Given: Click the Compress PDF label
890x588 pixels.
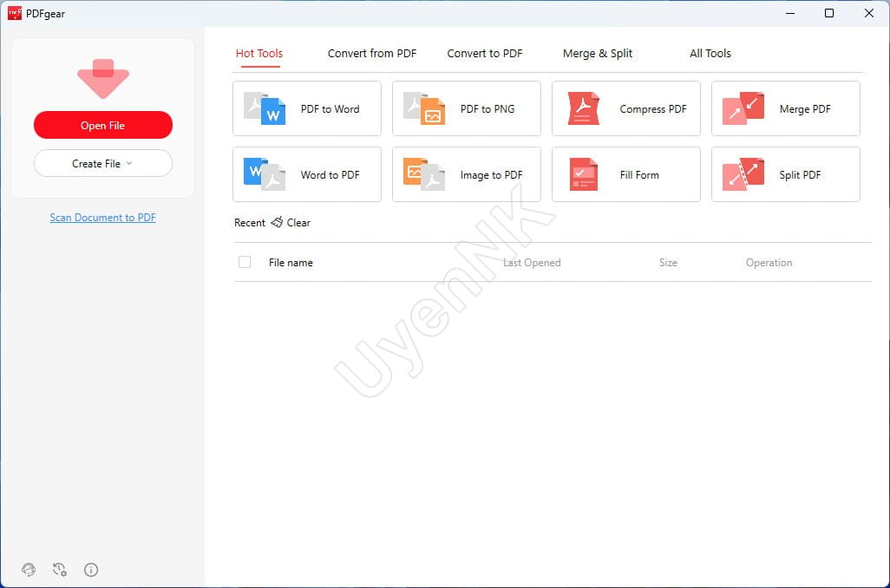Looking at the screenshot, I should click(652, 109).
